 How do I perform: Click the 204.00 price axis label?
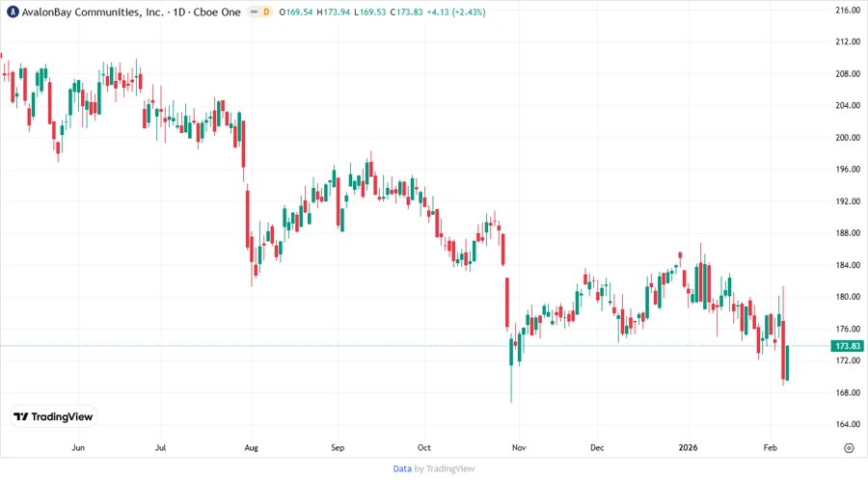848,105
